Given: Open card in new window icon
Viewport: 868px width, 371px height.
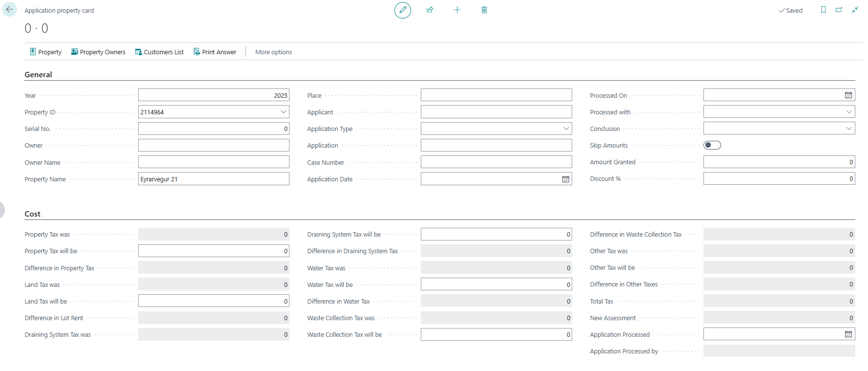Looking at the screenshot, I should (x=839, y=10).
